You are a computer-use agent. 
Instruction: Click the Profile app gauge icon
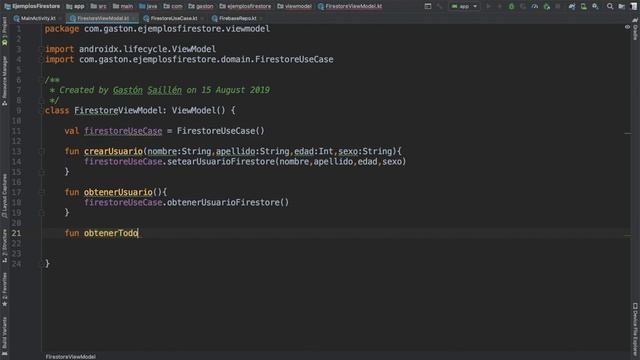[535, 6]
